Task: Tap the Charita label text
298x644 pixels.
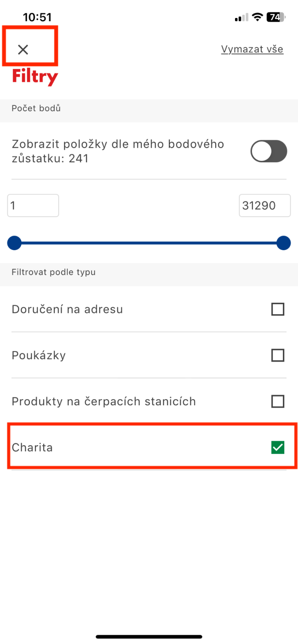Action: pyautogui.click(x=32, y=447)
